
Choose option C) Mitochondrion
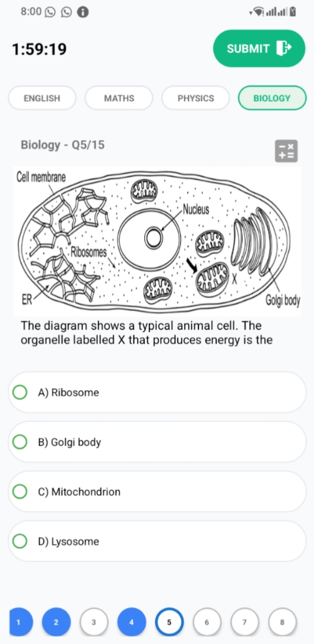tap(157, 492)
